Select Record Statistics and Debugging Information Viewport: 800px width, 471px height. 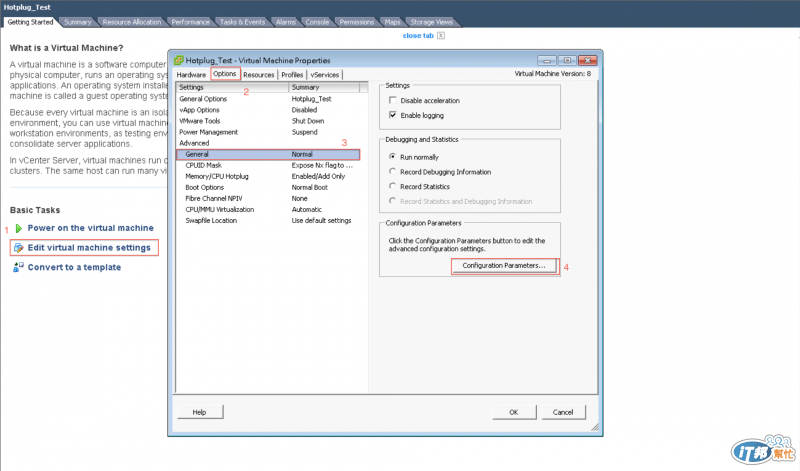(392, 201)
